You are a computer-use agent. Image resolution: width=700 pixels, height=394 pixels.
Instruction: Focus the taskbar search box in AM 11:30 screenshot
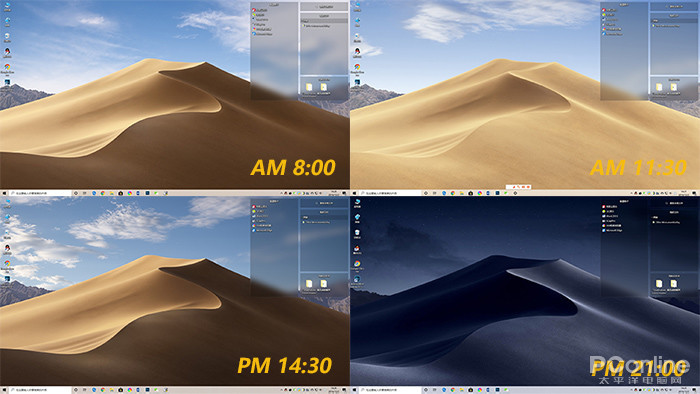pyautogui.click(x=390, y=193)
